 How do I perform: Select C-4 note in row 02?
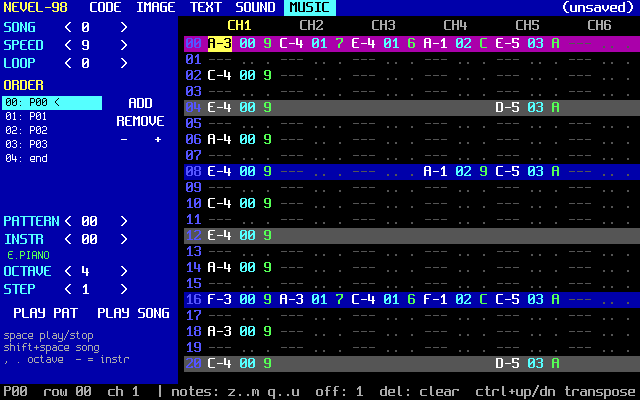coord(220,76)
